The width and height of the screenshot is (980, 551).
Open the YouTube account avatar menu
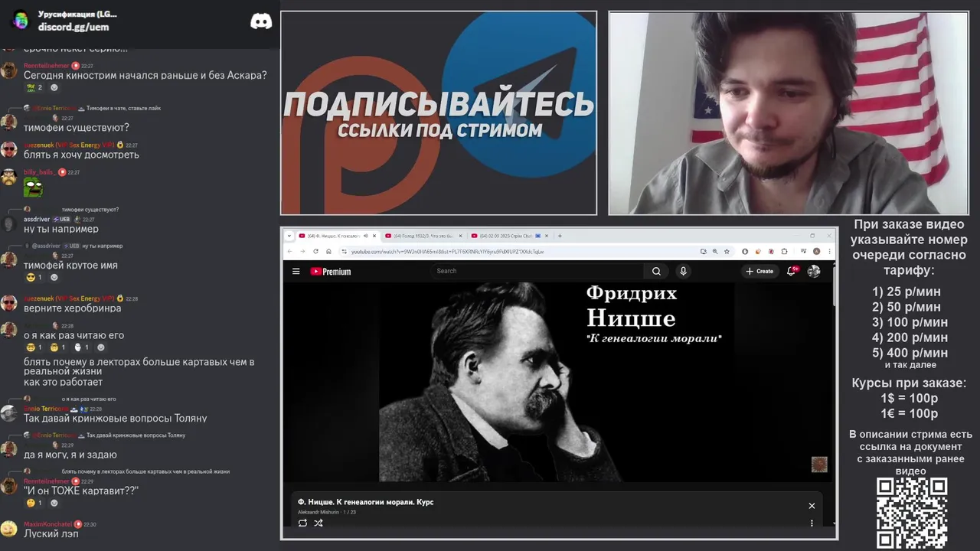(x=814, y=271)
